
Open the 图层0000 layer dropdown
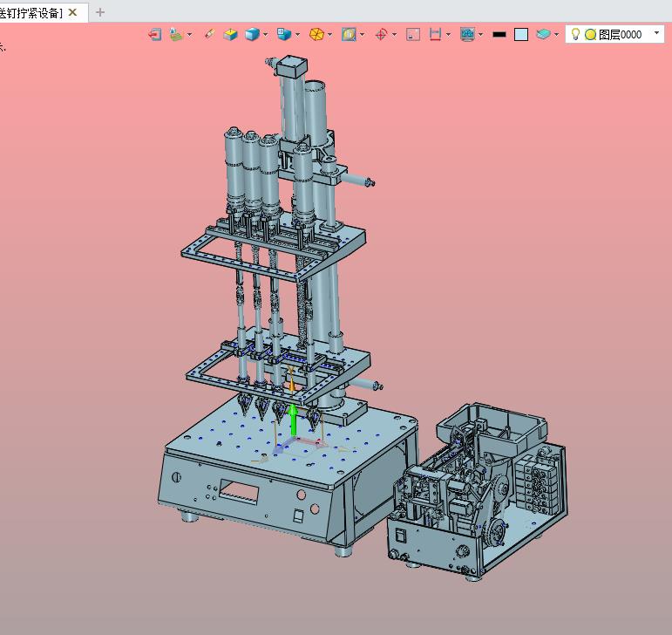656,33
